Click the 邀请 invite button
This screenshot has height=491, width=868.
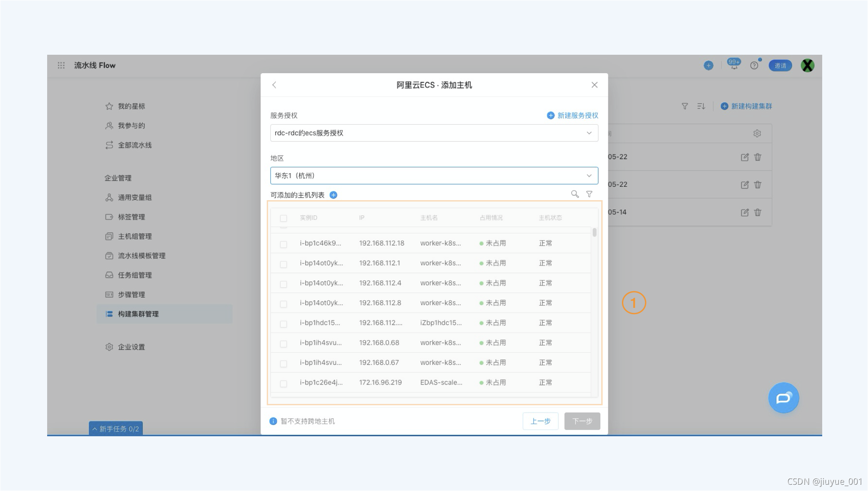780,66
